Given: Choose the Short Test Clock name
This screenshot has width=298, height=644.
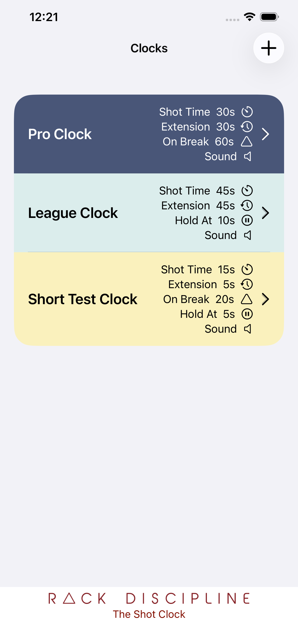Looking at the screenshot, I should click(x=83, y=299).
